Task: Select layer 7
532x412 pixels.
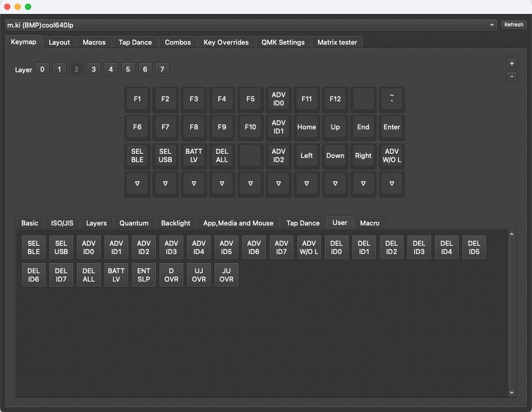Action: point(162,70)
